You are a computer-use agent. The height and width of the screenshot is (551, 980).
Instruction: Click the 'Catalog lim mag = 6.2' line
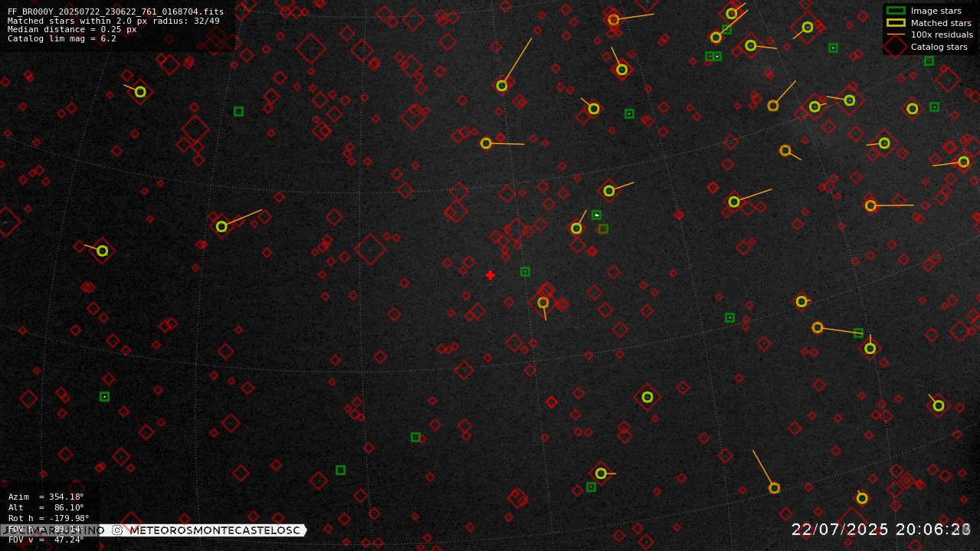tap(62, 38)
